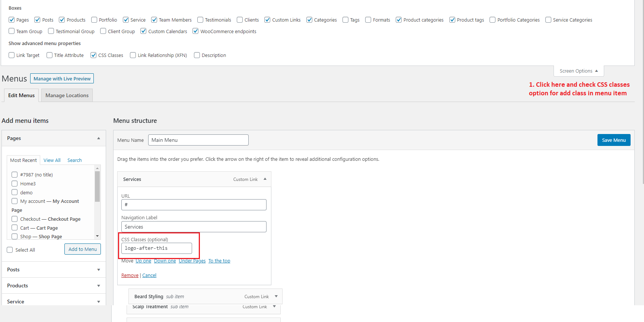Edit the Menu Name field

click(x=198, y=140)
